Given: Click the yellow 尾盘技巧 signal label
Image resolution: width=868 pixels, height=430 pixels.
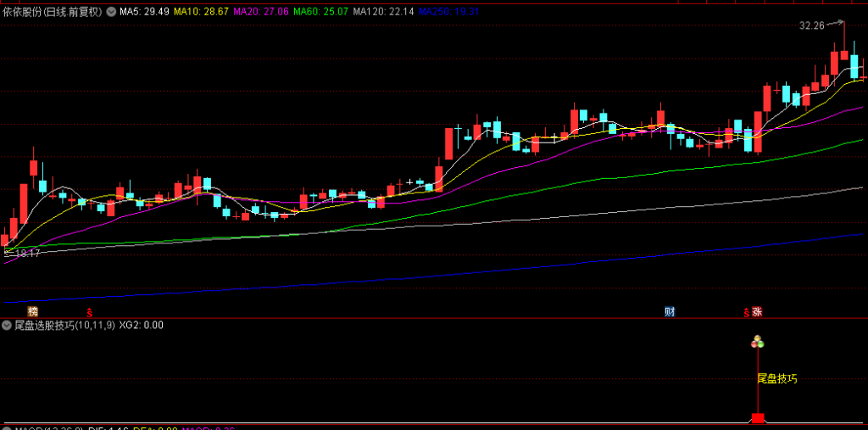Looking at the screenshot, I should click(776, 378).
